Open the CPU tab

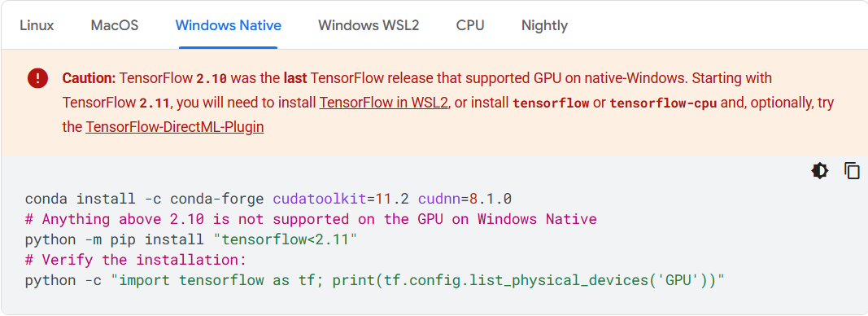(470, 25)
